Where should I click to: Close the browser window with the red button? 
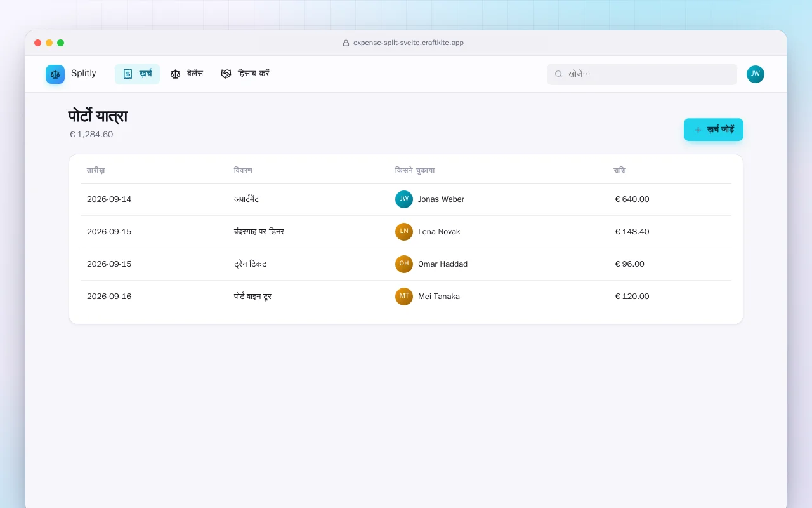38,43
